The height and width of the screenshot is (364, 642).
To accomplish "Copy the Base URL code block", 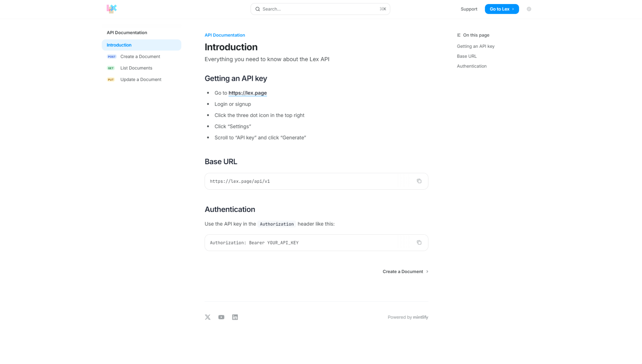I will pyautogui.click(x=419, y=181).
